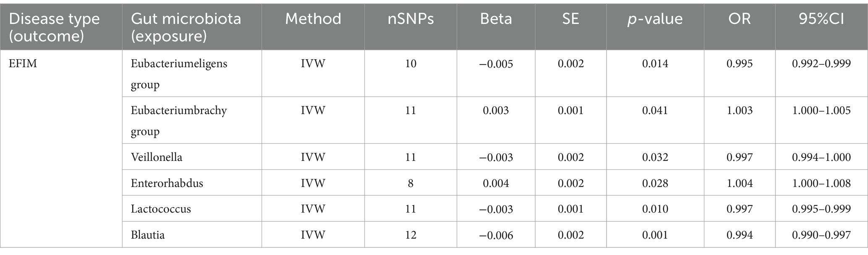Select the p-value column header
868x255 pixels.
(x=655, y=19)
